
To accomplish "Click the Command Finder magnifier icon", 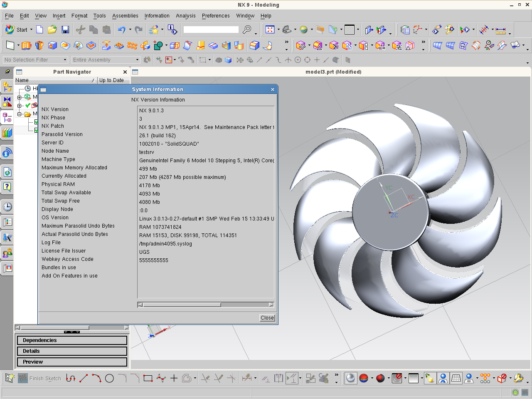I will click(247, 30).
